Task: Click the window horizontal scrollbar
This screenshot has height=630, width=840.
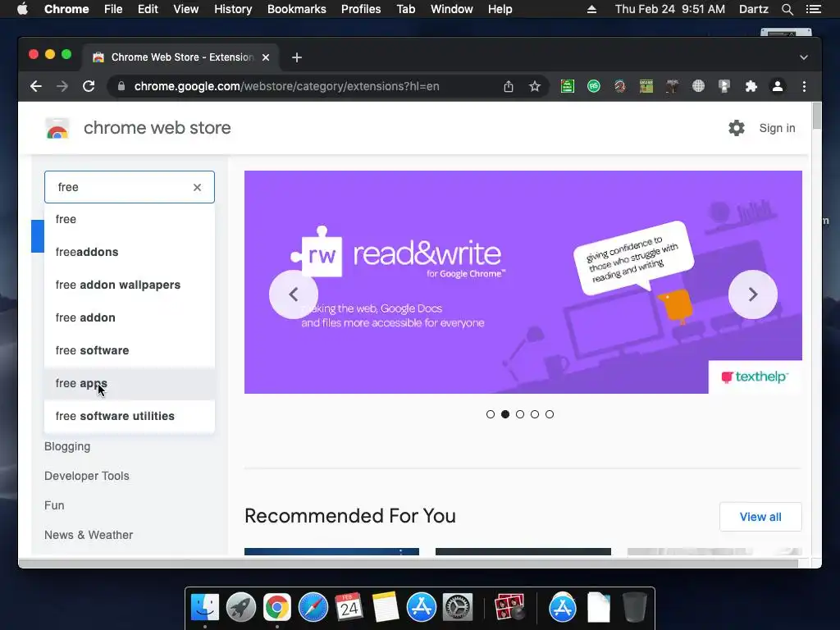Action: (x=409, y=563)
